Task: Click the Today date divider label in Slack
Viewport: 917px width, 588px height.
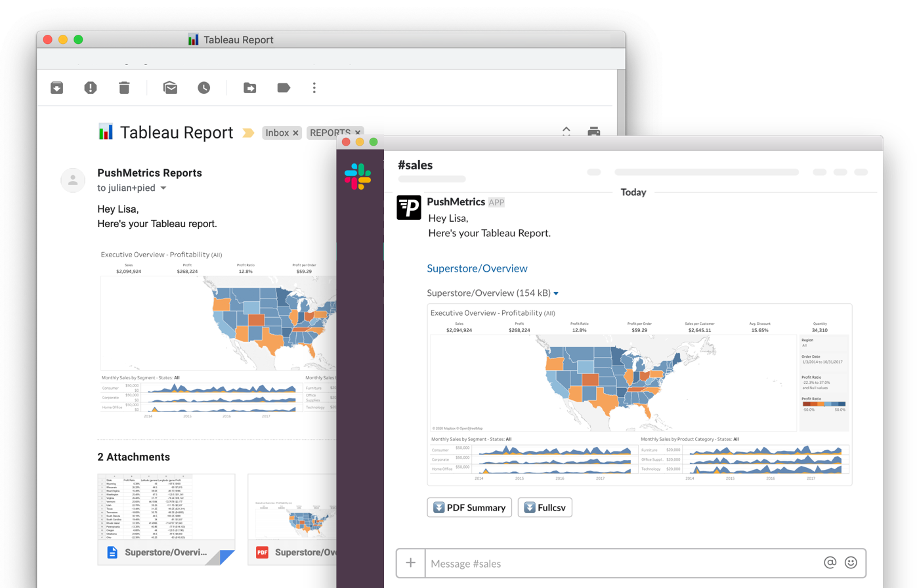Action: (x=633, y=192)
